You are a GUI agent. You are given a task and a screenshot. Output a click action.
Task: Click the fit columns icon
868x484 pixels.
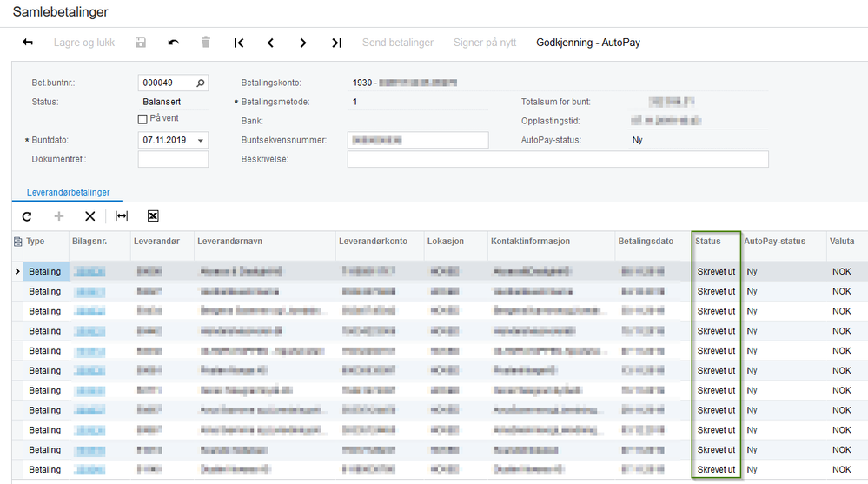click(x=122, y=216)
